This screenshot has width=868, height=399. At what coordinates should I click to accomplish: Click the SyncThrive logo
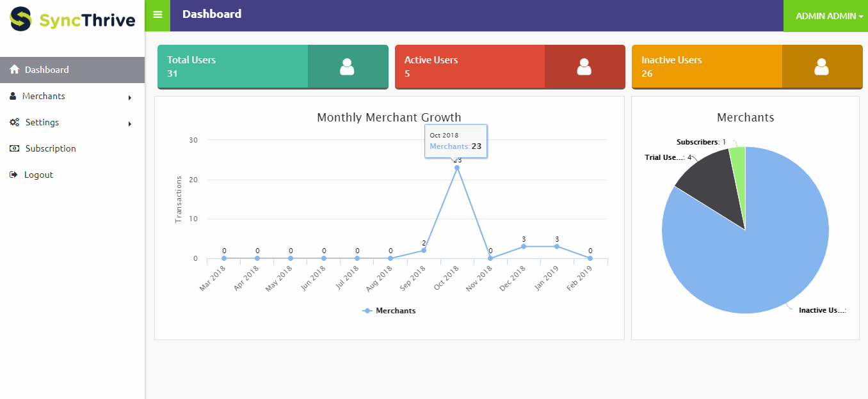point(72,19)
